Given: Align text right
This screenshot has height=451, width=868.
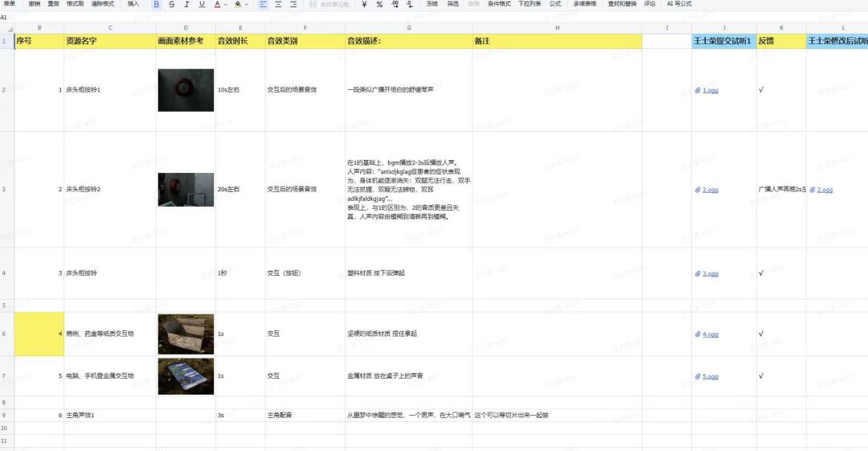Looking at the screenshot, I should (x=293, y=5).
